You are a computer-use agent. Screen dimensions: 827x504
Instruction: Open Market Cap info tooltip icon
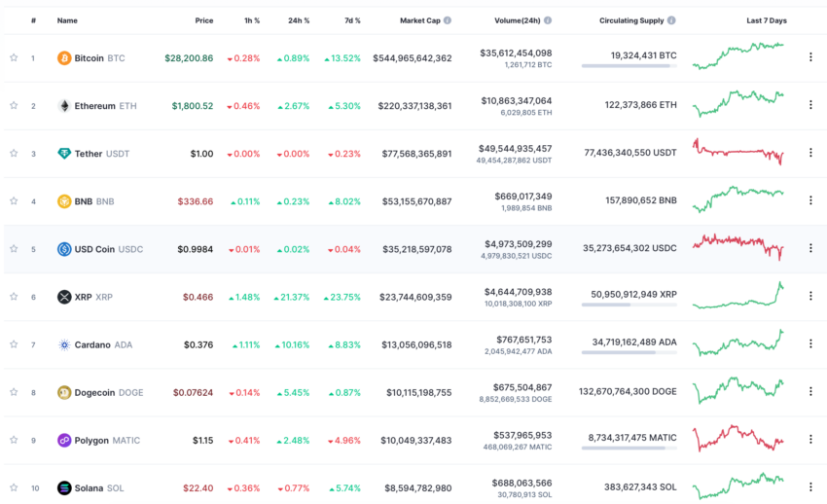pyautogui.click(x=448, y=20)
